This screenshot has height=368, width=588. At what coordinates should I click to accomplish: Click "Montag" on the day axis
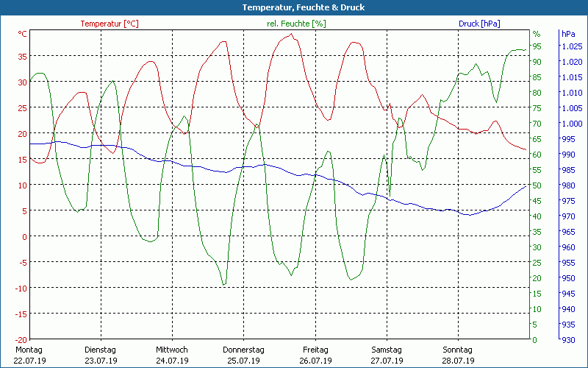(x=29, y=350)
